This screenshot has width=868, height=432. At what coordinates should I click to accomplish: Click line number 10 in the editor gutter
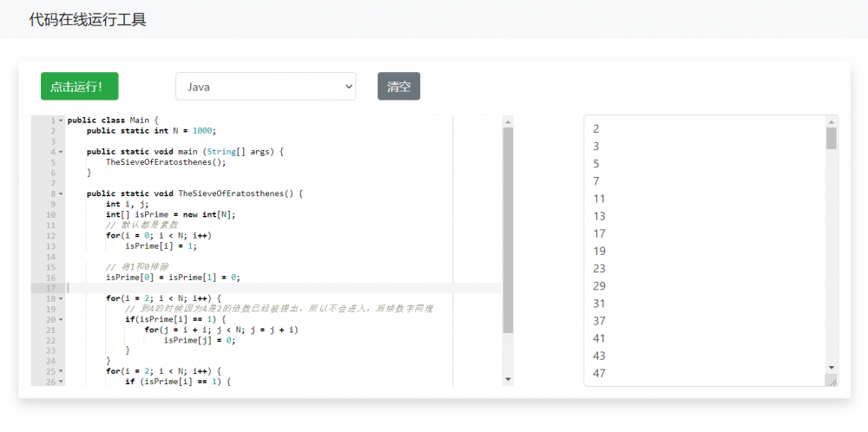click(50, 214)
